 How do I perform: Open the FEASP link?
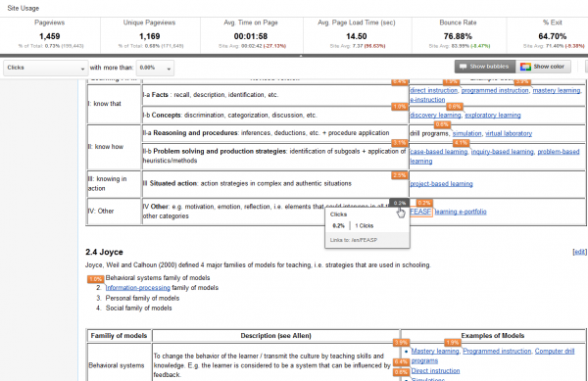click(x=420, y=212)
